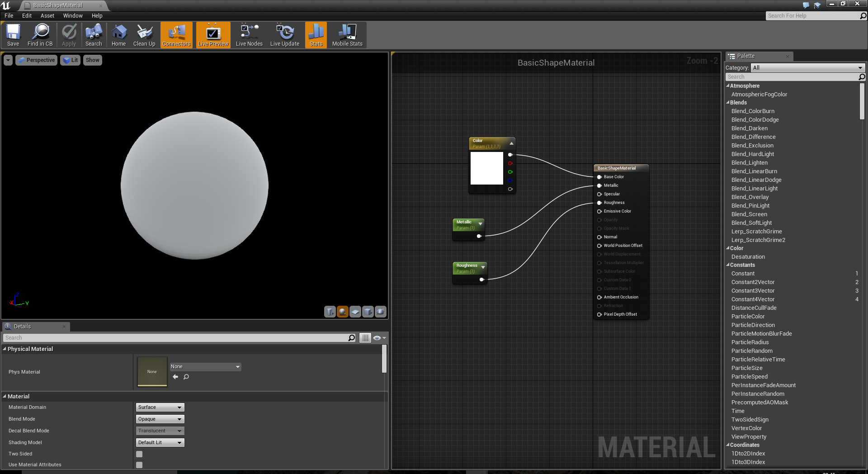Screen dimensions: 868x474
Task: Click the Color node blue output pin
Action: pos(510,180)
